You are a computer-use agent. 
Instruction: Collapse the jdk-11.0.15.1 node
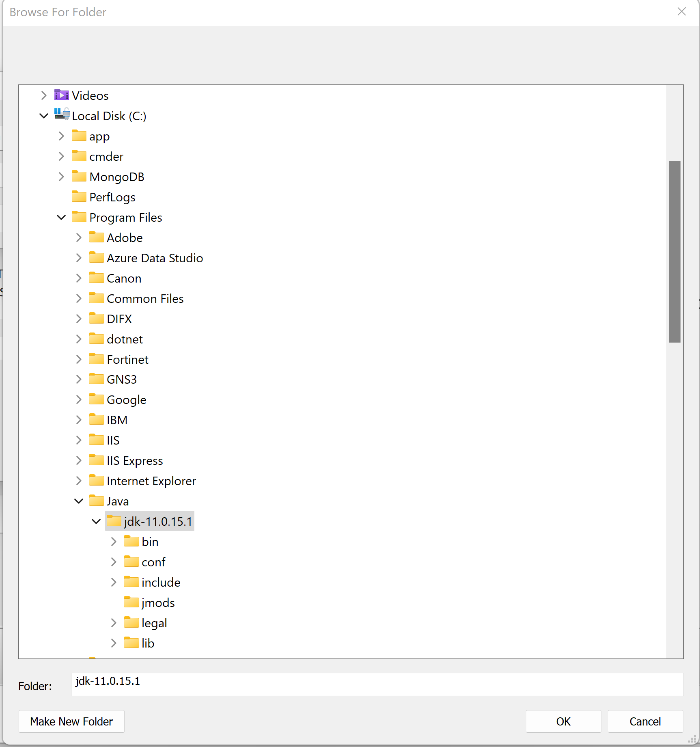coord(96,522)
